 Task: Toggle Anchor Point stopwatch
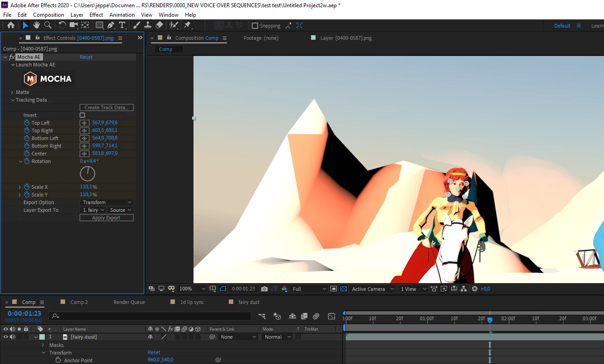coord(58,360)
